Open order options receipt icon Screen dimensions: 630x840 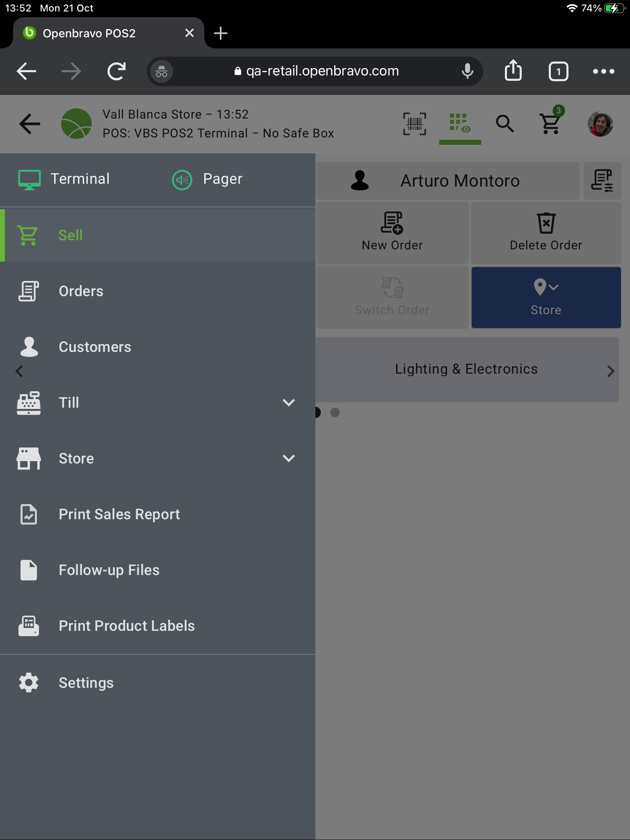[602, 181]
